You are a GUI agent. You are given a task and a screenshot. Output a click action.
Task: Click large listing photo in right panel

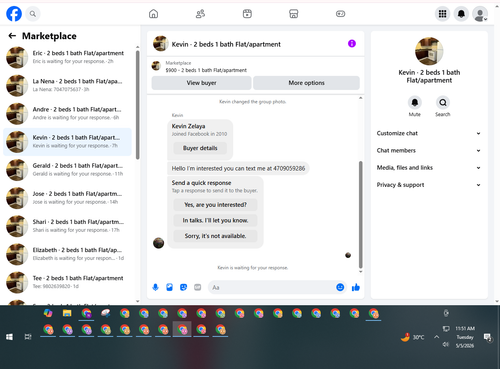tap(429, 51)
